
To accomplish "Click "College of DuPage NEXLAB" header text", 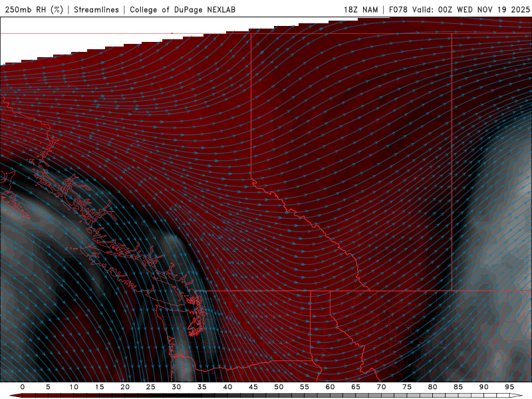I will (x=182, y=9).
